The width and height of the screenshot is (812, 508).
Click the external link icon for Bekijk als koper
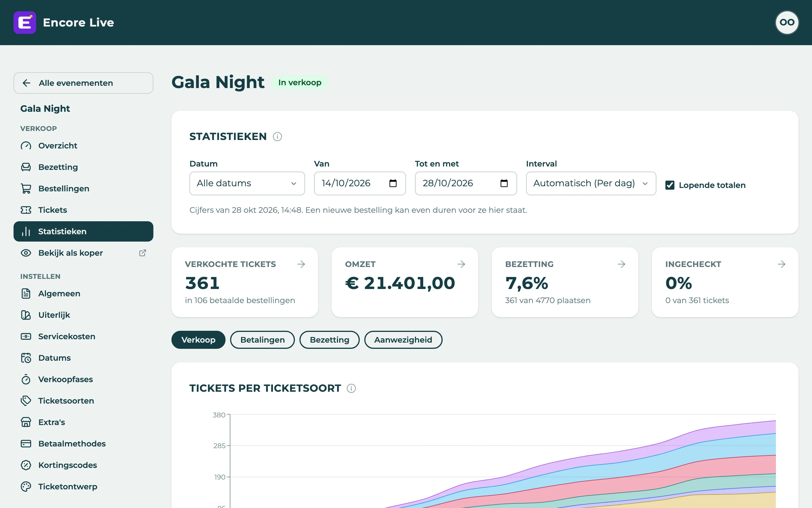tap(142, 253)
